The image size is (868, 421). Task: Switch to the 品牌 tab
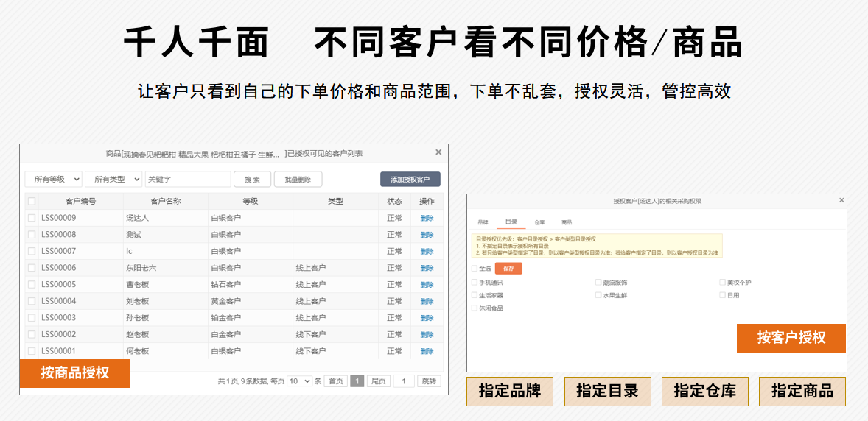[x=483, y=222]
